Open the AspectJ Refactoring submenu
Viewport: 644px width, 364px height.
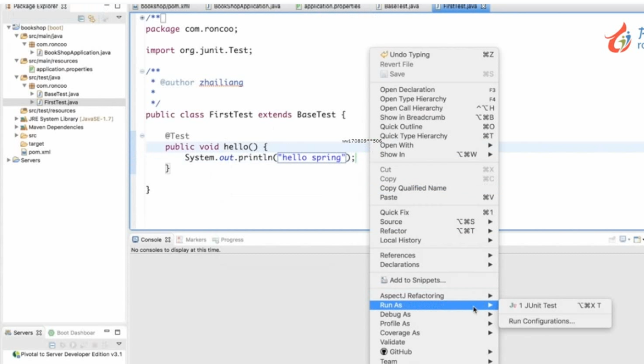[x=433, y=296]
